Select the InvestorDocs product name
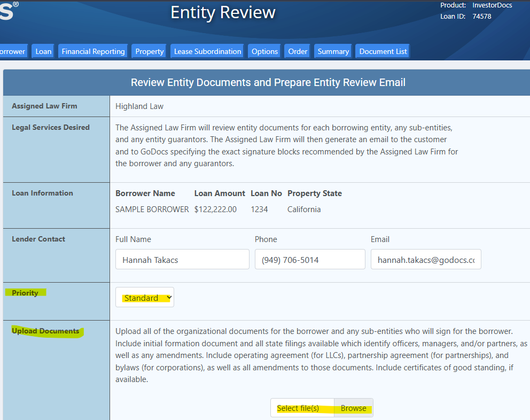This screenshot has height=420, width=530. click(492, 5)
